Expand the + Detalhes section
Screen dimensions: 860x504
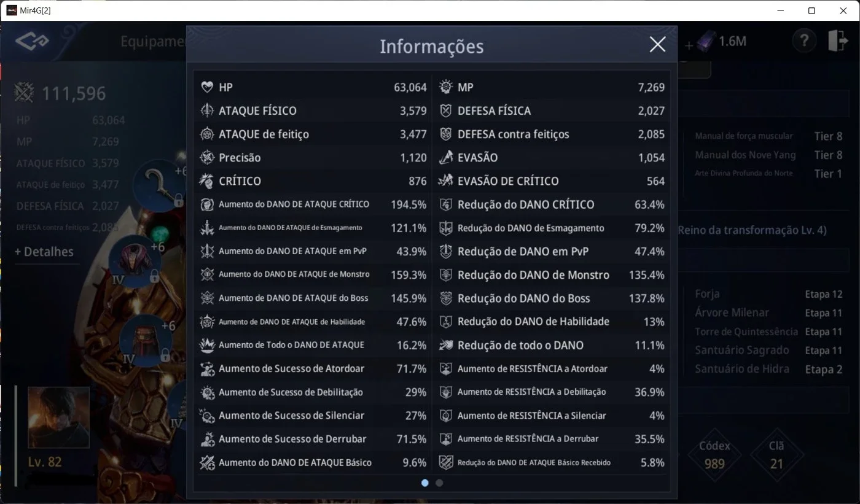(x=44, y=252)
